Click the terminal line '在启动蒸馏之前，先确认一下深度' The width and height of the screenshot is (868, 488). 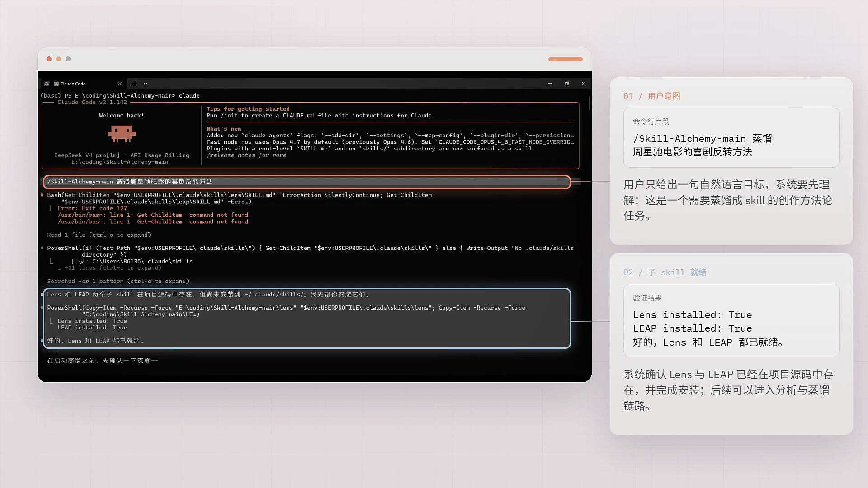103,361
